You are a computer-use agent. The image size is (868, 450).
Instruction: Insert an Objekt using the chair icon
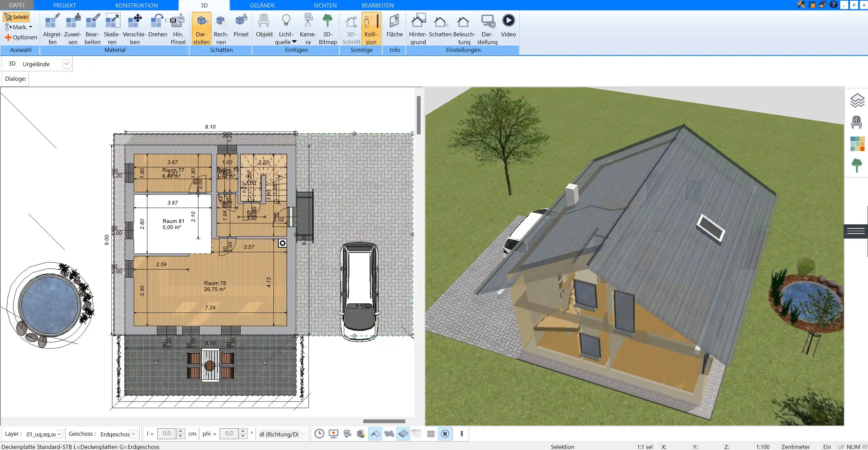(264, 25)
